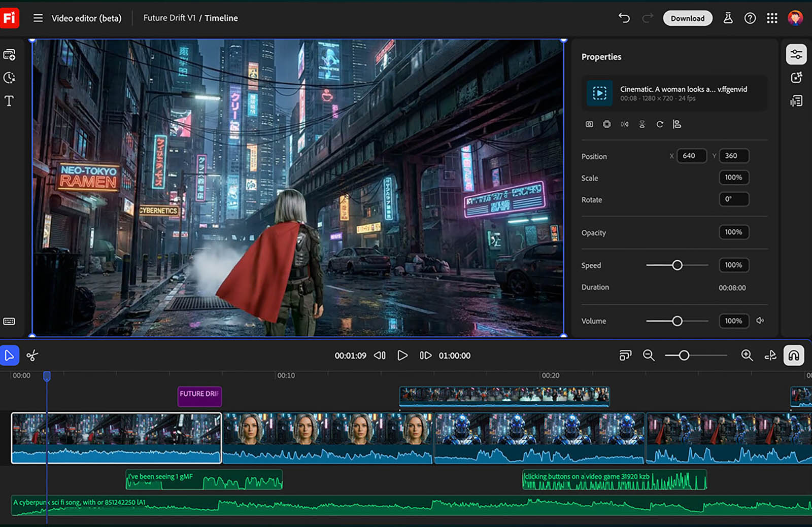Click the timeline zoom out magnifier
Screen dimensions: 812x527
649,356
